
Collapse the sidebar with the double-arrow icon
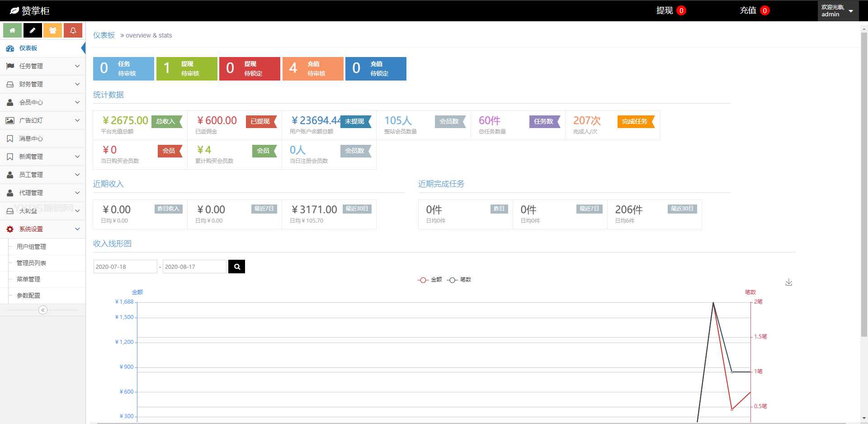43,310
